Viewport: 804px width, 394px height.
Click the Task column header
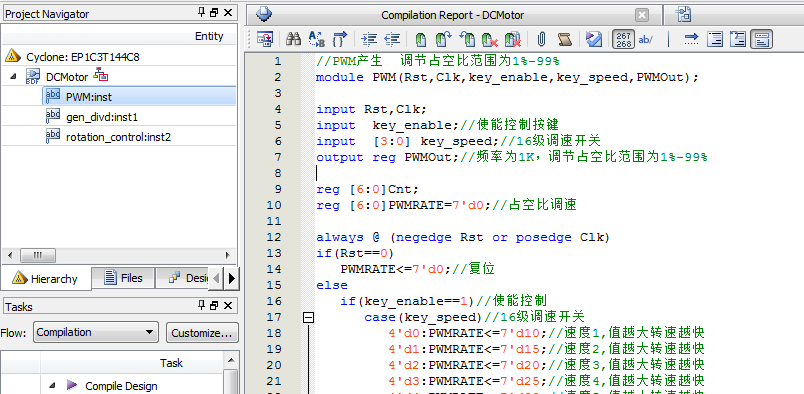[x=171, y=363]
